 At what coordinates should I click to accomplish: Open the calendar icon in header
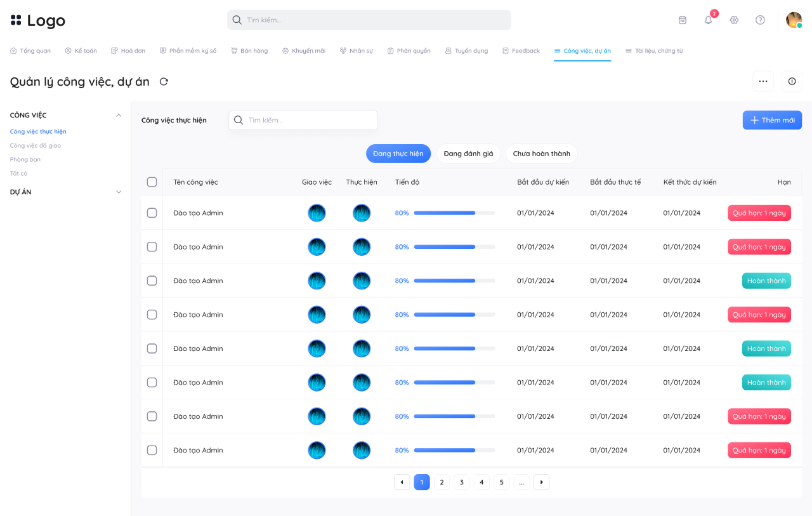coord(682,20)
